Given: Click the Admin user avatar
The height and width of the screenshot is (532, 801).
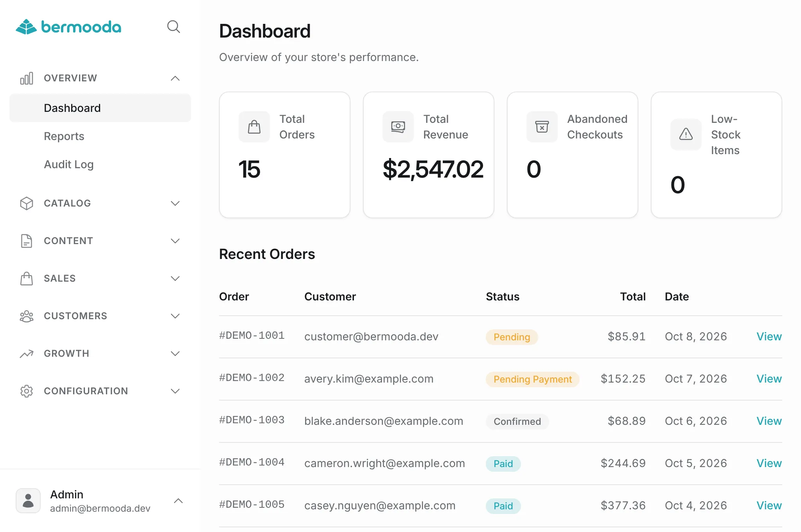Looking at the screenshot, I should point(28,501).
